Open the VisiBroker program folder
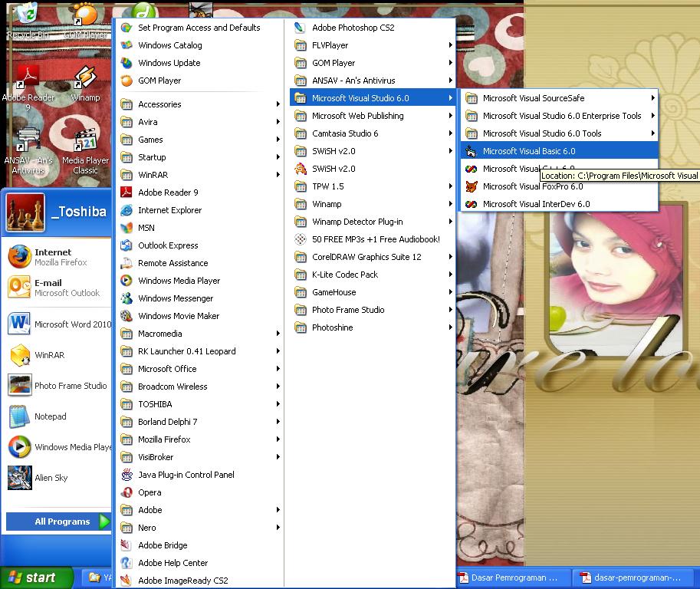 tap(200, 457)
